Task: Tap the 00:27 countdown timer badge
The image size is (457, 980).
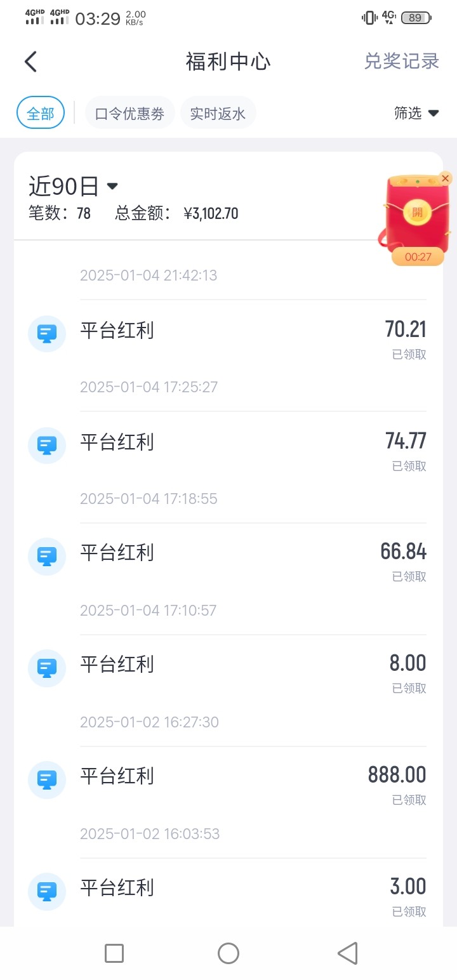Action: click(418, 257)
